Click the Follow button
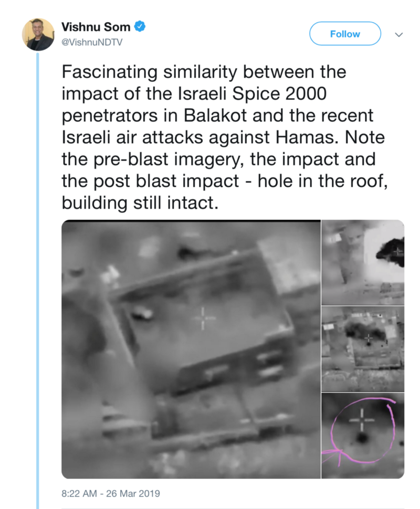Image resolution: width=420 pixels, height=509 pixels. click(345, 34)
